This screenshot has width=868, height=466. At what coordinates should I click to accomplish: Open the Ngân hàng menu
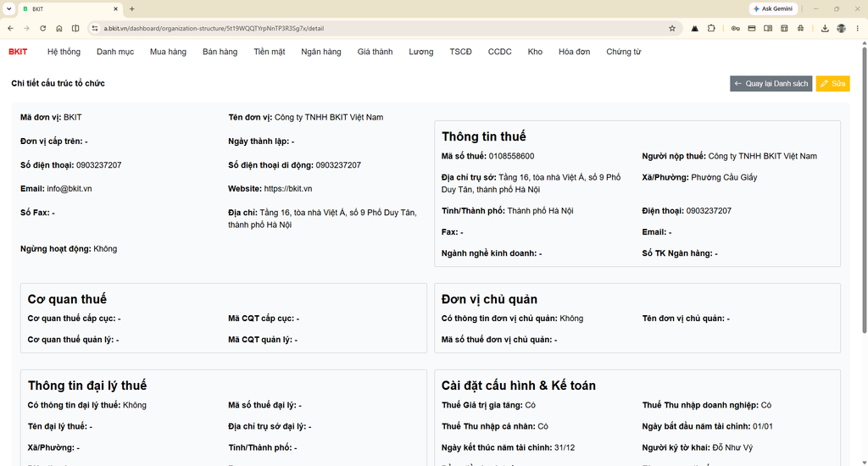(321, 52)
